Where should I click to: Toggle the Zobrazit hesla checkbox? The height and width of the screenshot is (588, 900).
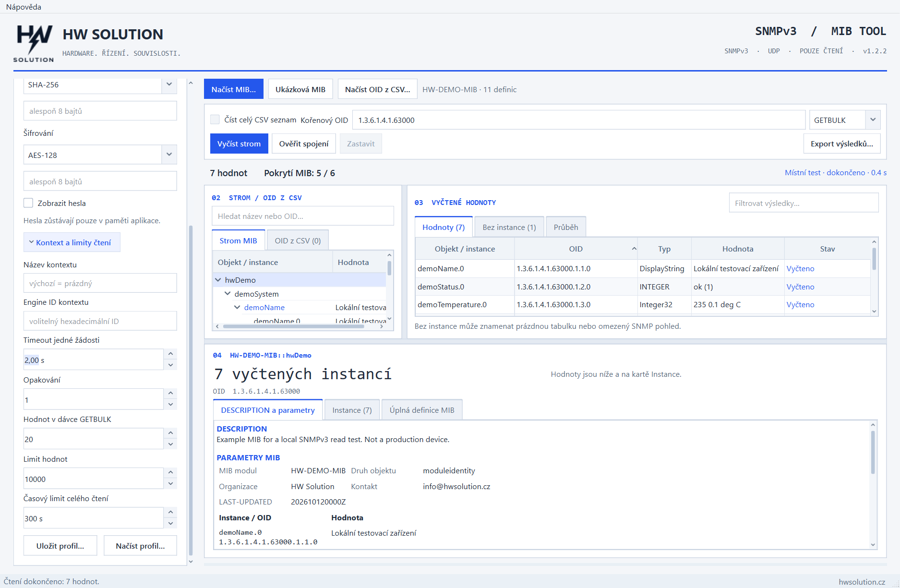[x=28, y=203]
